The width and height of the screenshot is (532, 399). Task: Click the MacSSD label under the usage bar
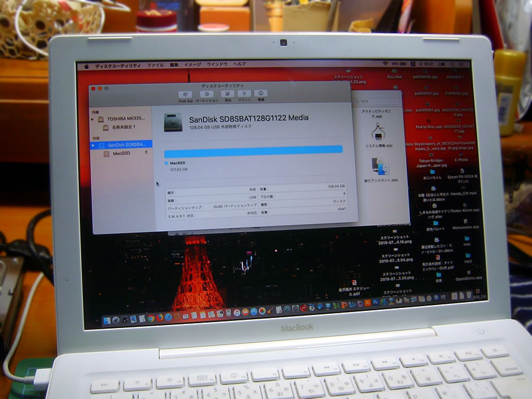(177, 163)
